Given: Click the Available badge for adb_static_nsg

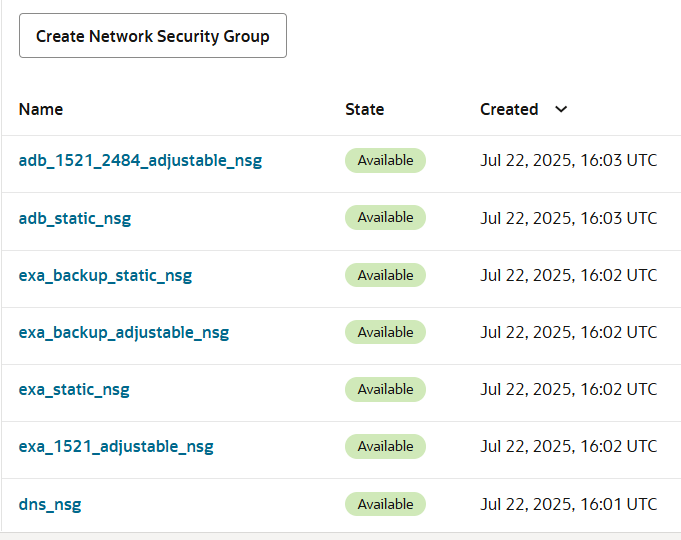Looking at the screenshot, I should click(385, 217).
